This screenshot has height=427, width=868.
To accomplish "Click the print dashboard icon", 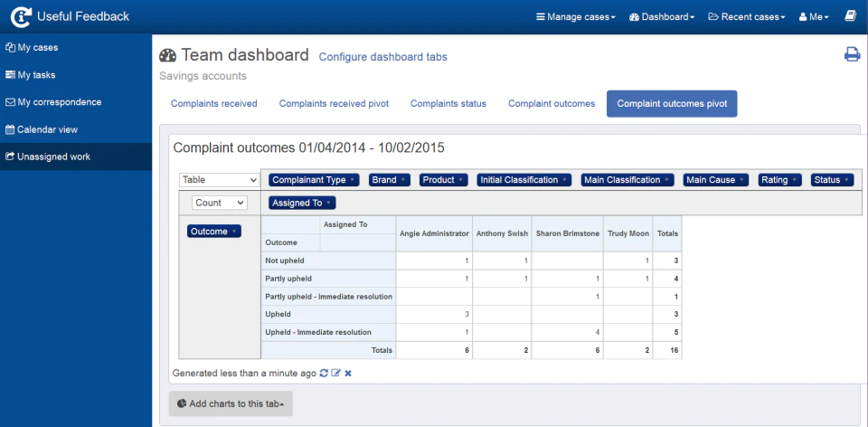I will coord(852,54).
